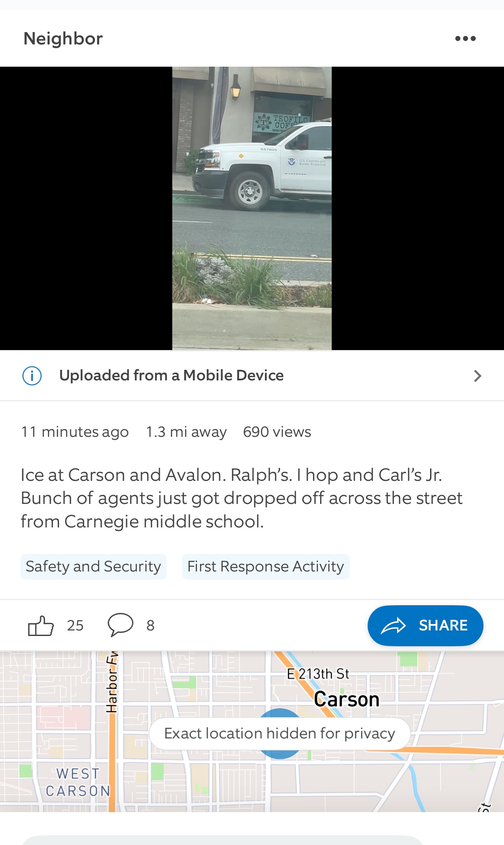504x845 pixels.
Task: Click the blue SHARE button
Action: 425,625
